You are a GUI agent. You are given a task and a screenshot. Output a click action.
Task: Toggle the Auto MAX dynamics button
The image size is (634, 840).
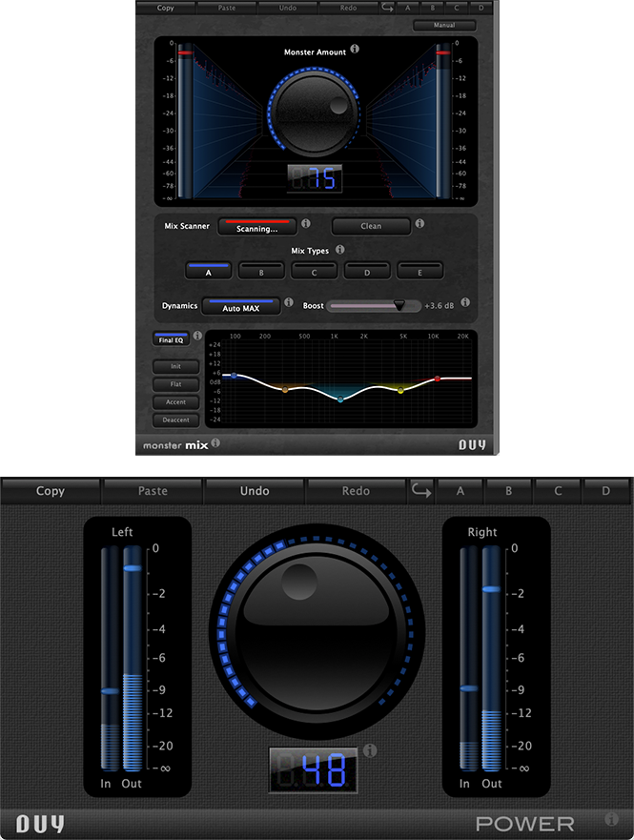(241, 306)
